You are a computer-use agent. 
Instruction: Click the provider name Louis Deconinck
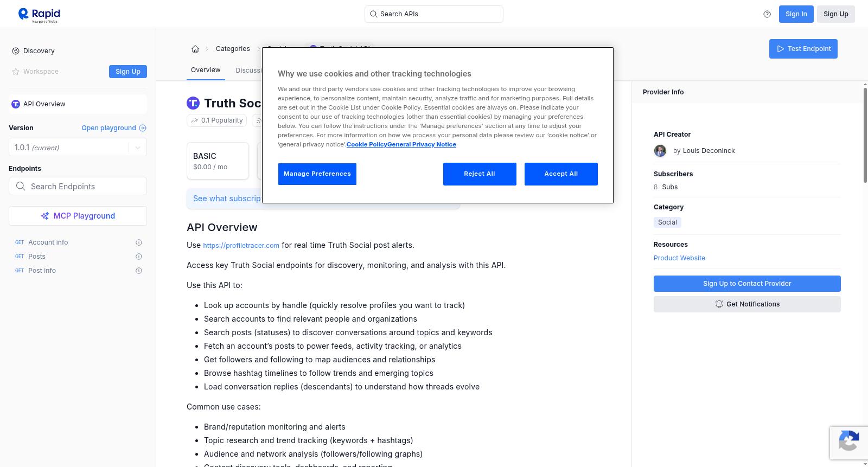click(709, 151)
